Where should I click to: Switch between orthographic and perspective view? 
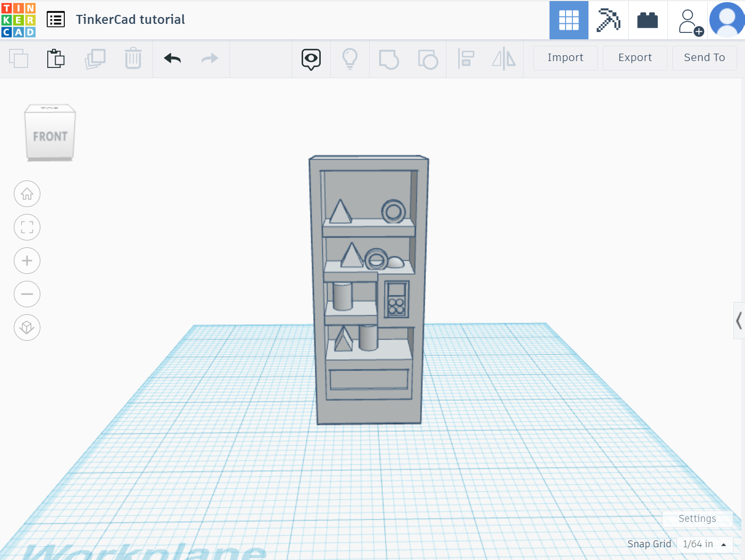(x=27, y=328)
